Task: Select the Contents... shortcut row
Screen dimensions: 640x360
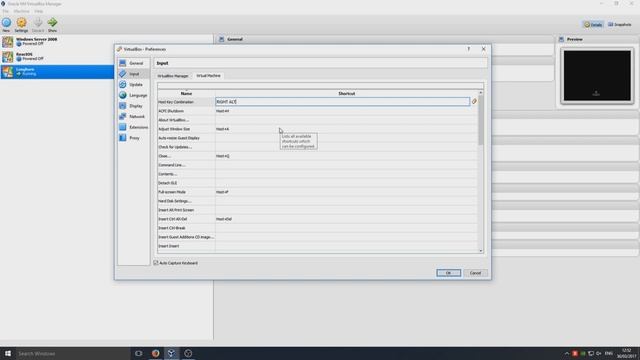Action: pyautogui.click(x=317, y=174)
